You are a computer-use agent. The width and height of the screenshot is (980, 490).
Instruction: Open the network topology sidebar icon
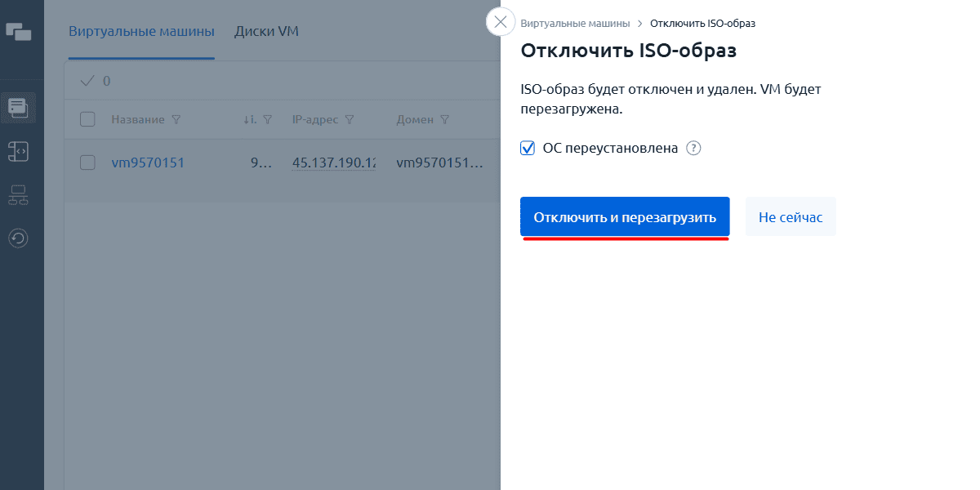click(x=18, y=195)
